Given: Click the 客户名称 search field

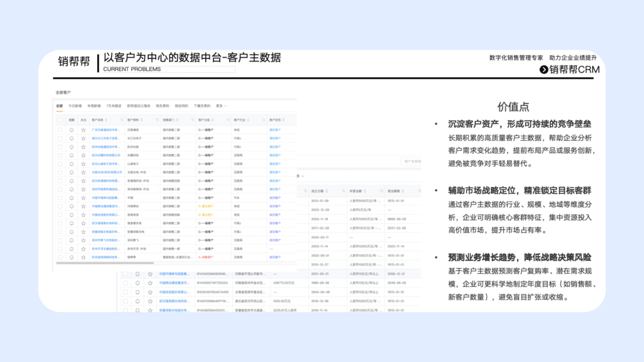Looking at the screenshot, I should (411, 161).
